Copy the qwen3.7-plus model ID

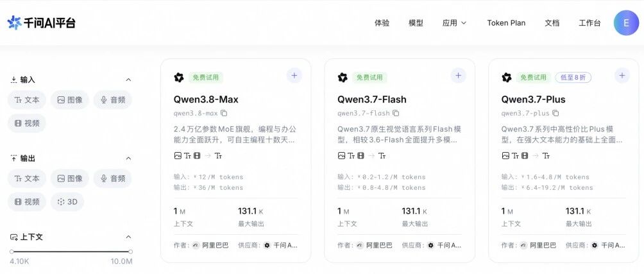tap(555, 113)
